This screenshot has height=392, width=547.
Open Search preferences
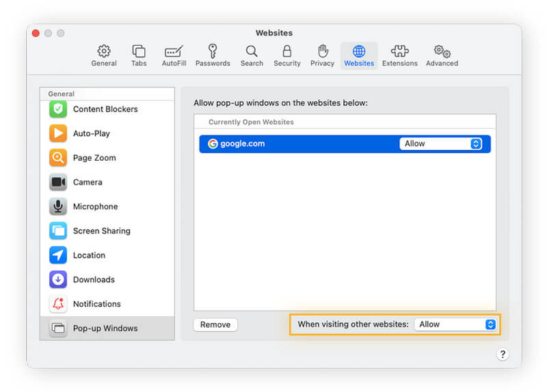coord(252,55)
